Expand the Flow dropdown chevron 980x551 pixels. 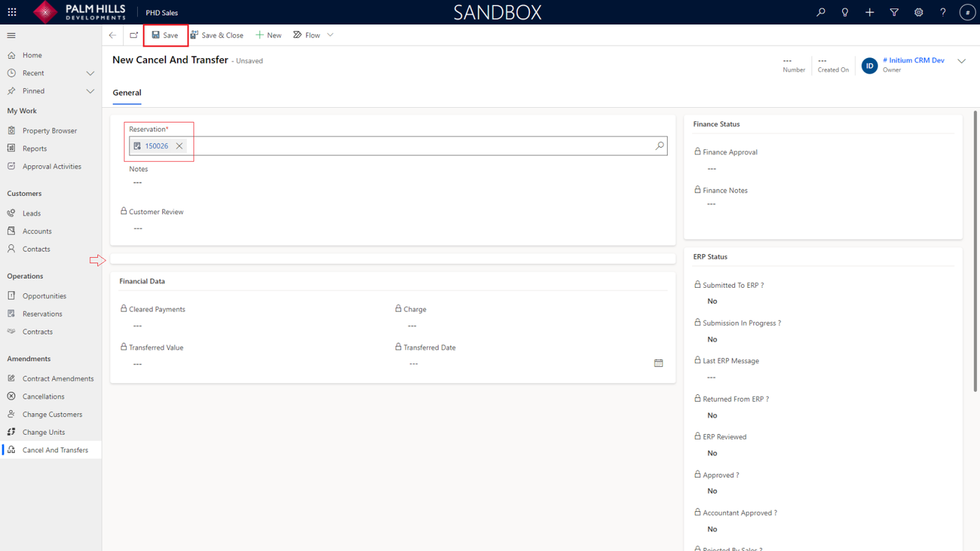click(330, 35)
